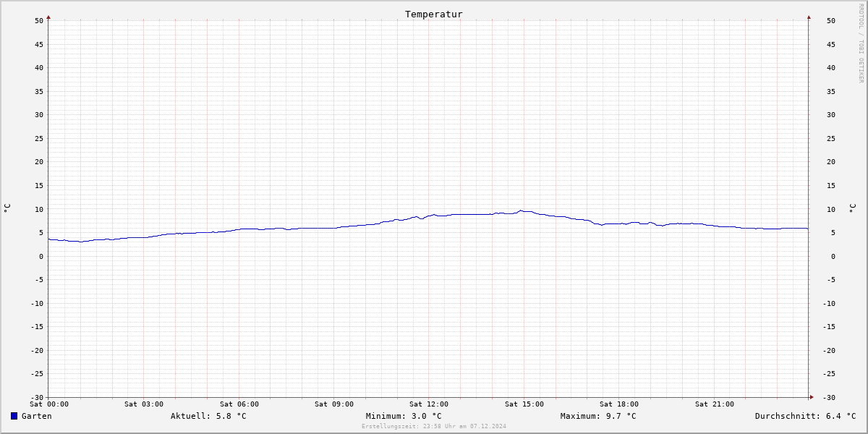Click the red arrow atop right y-axis
The image size is (868, 434).
(809, 17)
